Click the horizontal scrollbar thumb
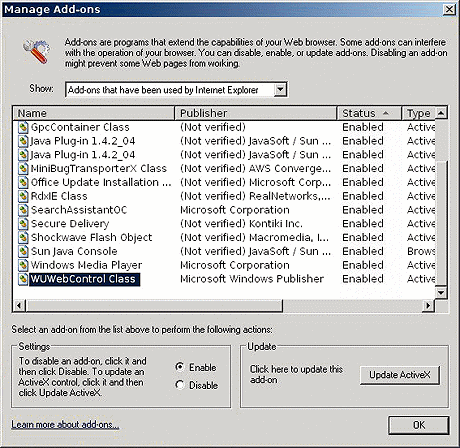The image size is (460, 448). pyautogui.click(x=154, y=305)
